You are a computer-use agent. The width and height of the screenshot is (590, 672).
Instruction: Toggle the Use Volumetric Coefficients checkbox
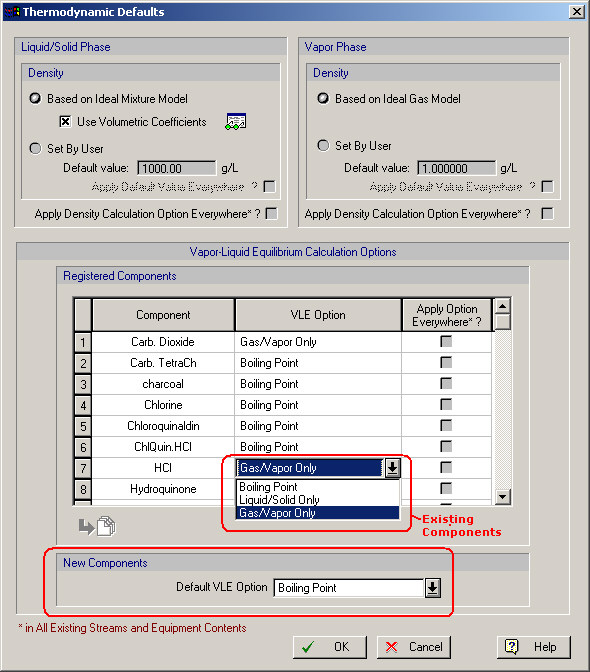65,122
